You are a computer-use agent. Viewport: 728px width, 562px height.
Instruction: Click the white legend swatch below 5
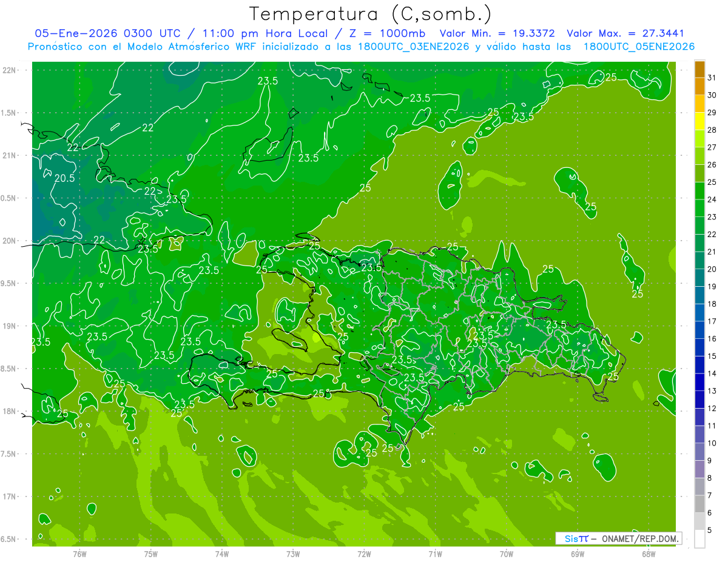coord(699,539)
